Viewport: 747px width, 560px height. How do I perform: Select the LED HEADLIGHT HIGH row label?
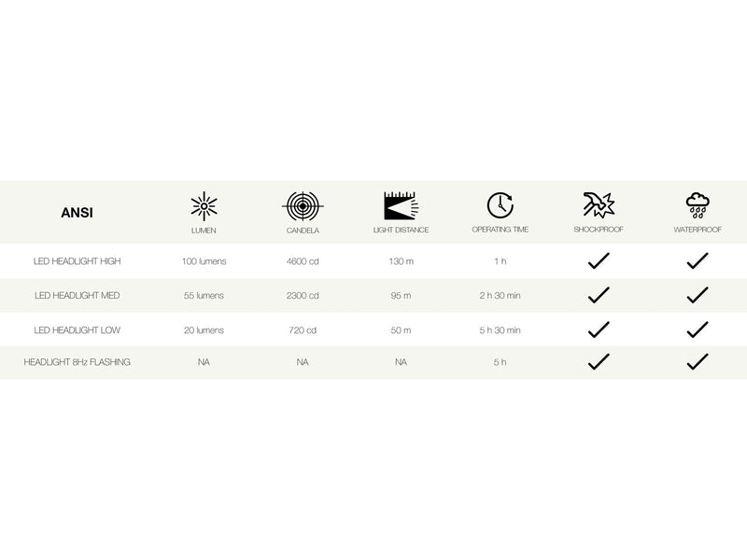pos(78,261)
